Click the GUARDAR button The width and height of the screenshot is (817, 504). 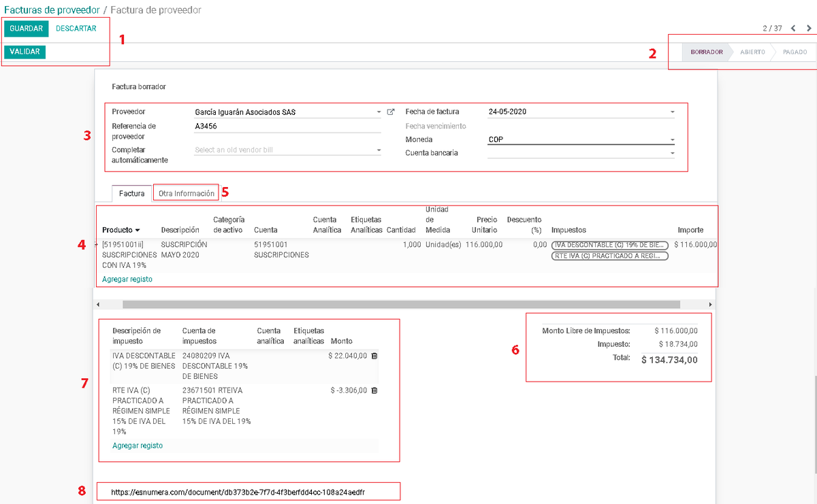tap(27, 29)
